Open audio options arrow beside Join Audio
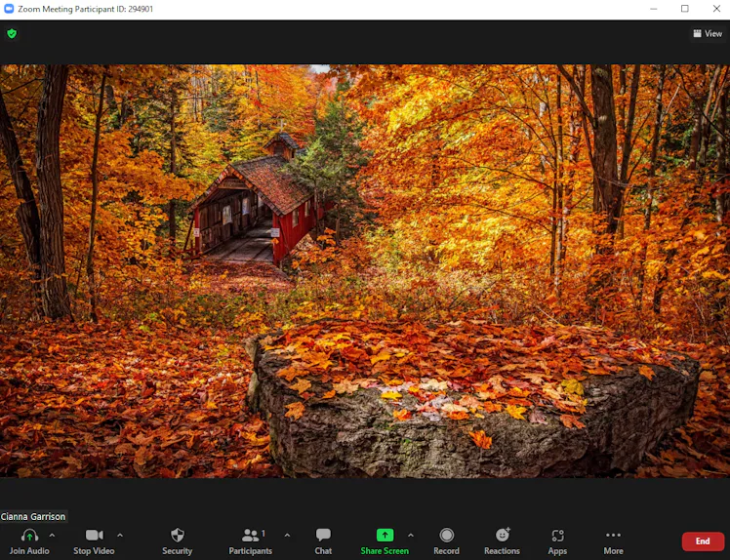 [x=52, y=536]
